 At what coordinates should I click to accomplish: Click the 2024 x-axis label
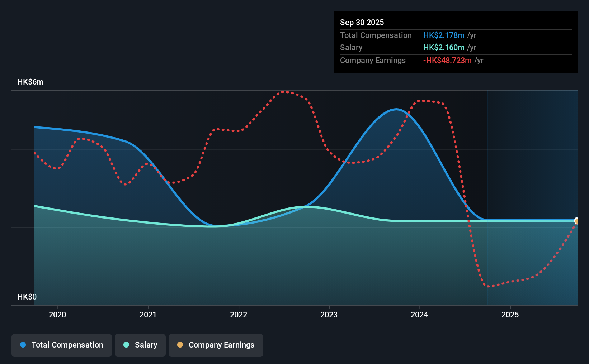[419, 315]
